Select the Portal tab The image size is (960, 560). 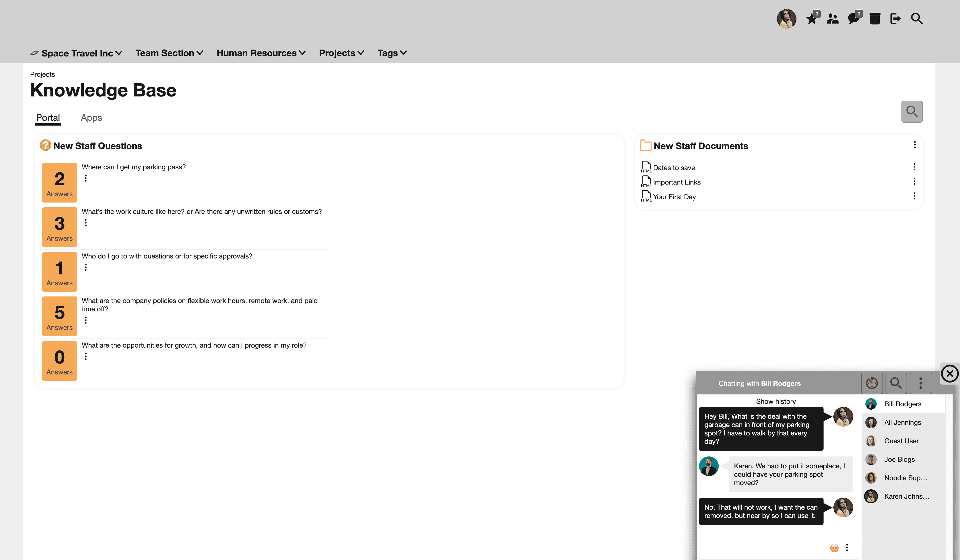pyautogui.click(x=48, y=118)
